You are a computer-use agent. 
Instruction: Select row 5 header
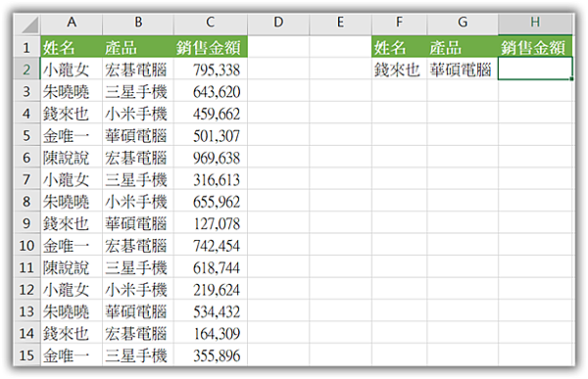point(27,135)
